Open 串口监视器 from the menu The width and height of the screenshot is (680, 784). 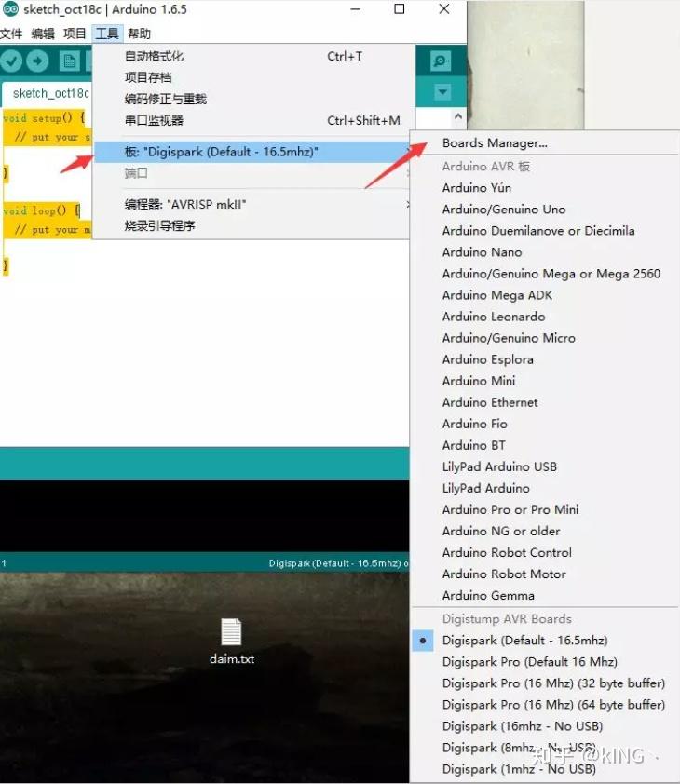253,120
